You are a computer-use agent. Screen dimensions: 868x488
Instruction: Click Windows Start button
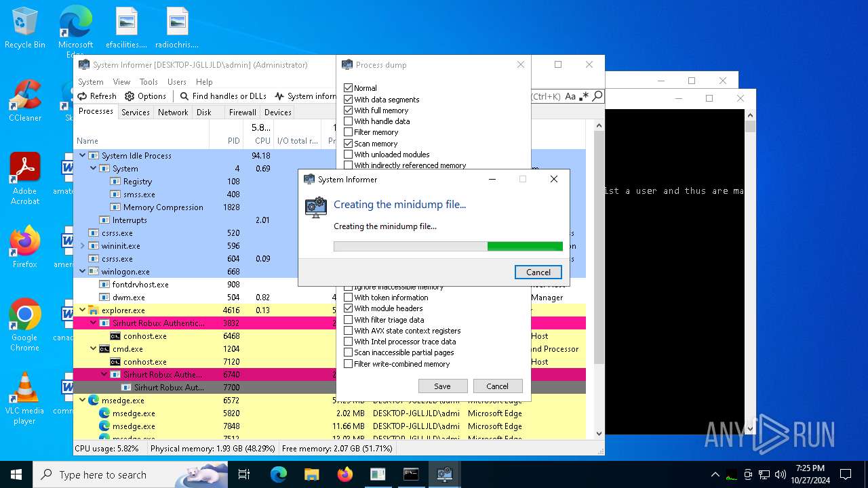click(16, 474)
